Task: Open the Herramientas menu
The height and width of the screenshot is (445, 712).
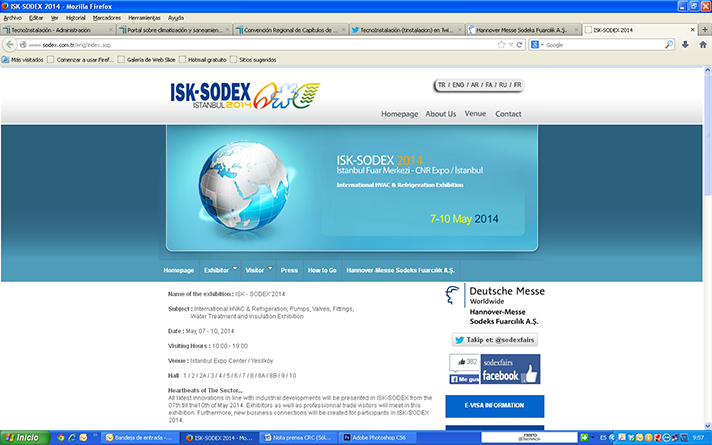Action: pos(144,18)
